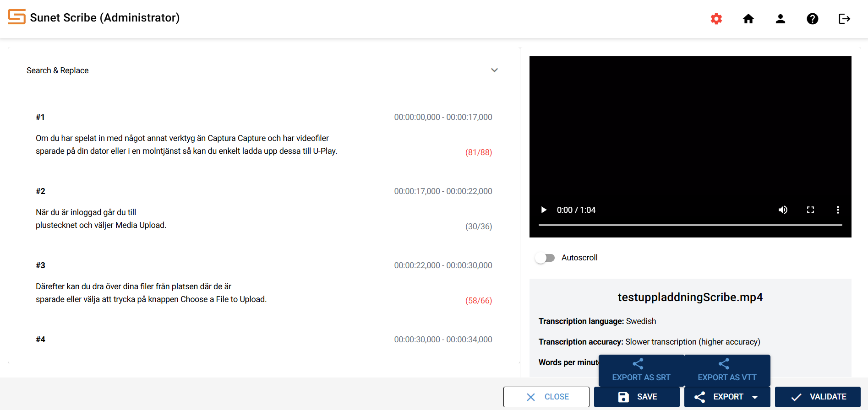The height and width of the screenshot is (410, 868).
Task: Open the red settings gear icon
Action: [x=716, y=19]
